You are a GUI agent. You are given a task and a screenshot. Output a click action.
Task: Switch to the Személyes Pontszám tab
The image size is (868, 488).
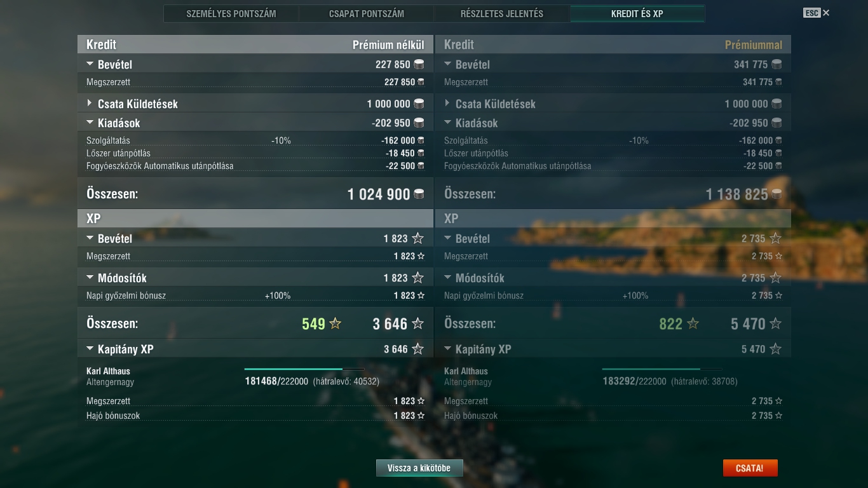(231, 13)
